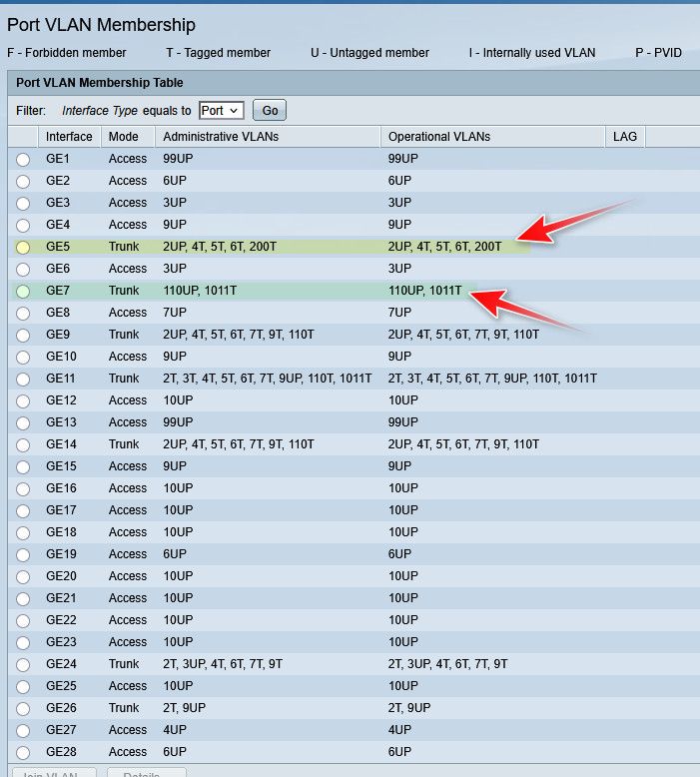Select the GE22 radio button
Viewport: 700px width, 777px height.
click(23, 621)
